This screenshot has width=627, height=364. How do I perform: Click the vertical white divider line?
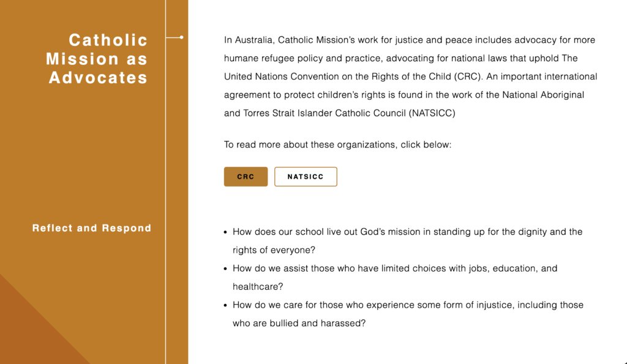point(165,182)
